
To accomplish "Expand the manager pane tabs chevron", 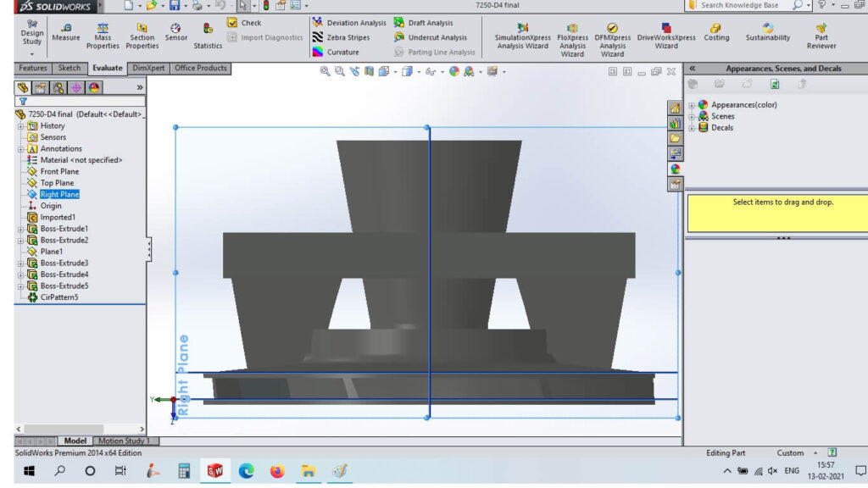I will [x=140, y=87].
